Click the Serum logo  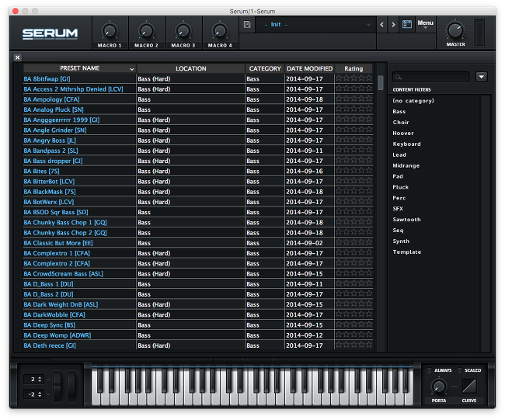point(50,34)
